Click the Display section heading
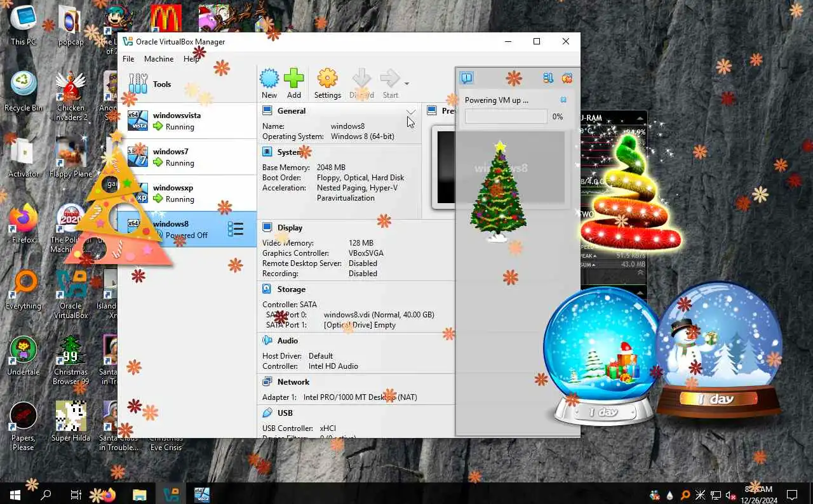The width and height of the screenshot is (813, 504). [x=290, y=227]
